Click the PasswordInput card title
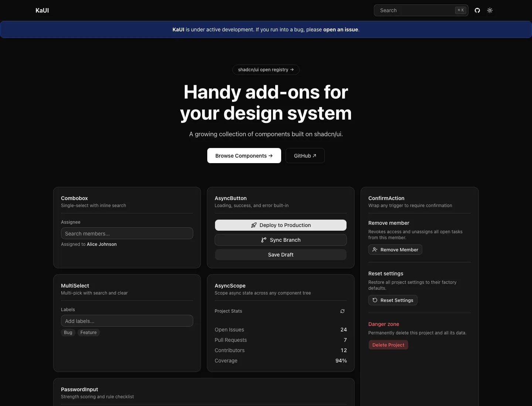This screenshot has height=406, width=532. coord(79,389)
